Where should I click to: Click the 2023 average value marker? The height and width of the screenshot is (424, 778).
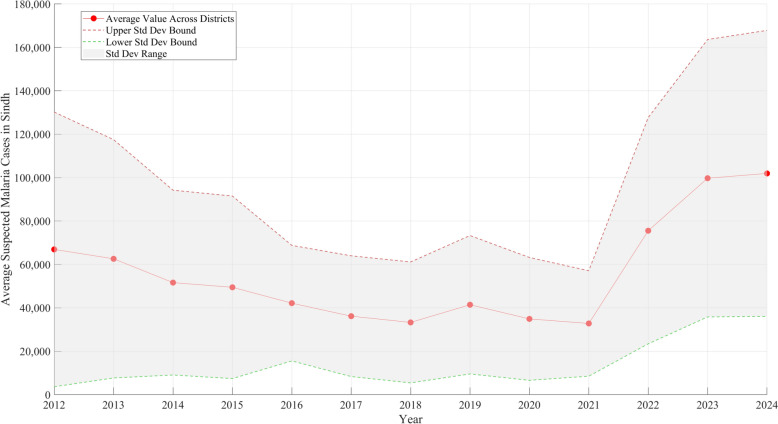[x=707, y=178]
